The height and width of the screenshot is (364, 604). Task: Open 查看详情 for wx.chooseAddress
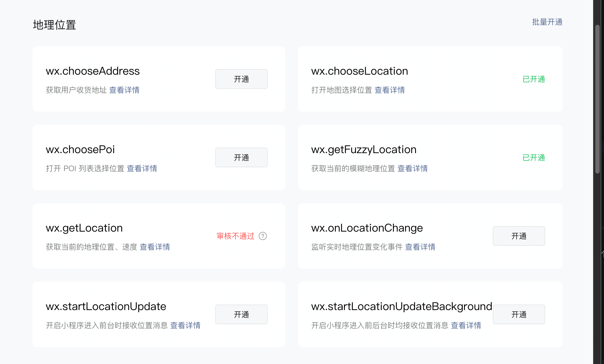click(x=124, y=90)
